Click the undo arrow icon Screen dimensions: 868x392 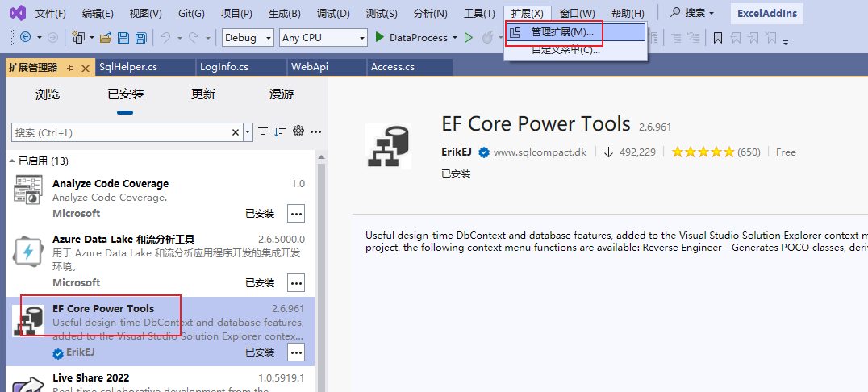(x=165, y=38)
